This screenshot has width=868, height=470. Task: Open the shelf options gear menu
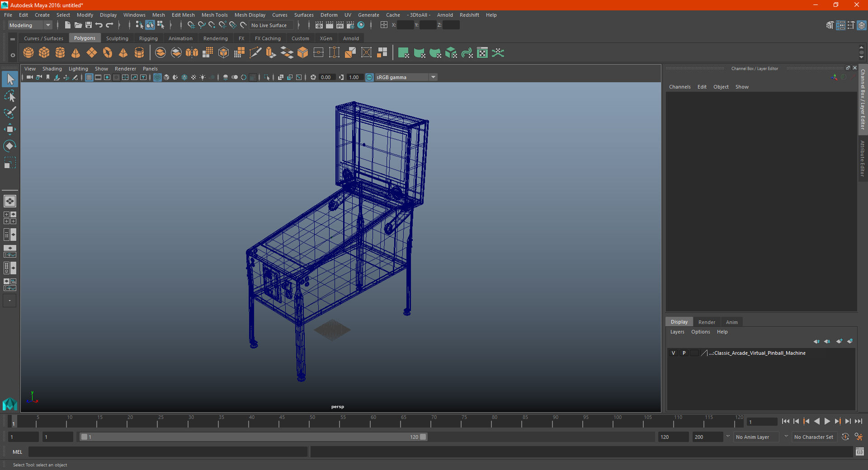13,55
